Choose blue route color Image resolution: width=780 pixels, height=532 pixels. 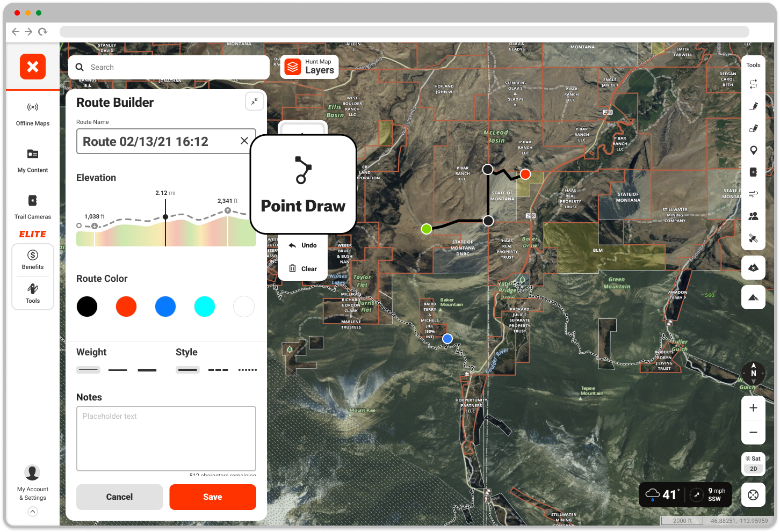[165, 307]
